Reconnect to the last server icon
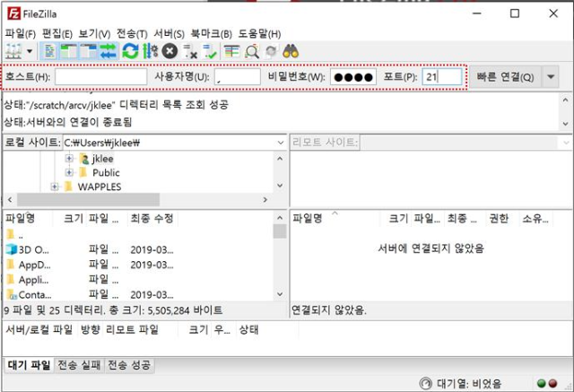This screenshot has height=392, width=574. pyautogui.click(x=210, y=51)
